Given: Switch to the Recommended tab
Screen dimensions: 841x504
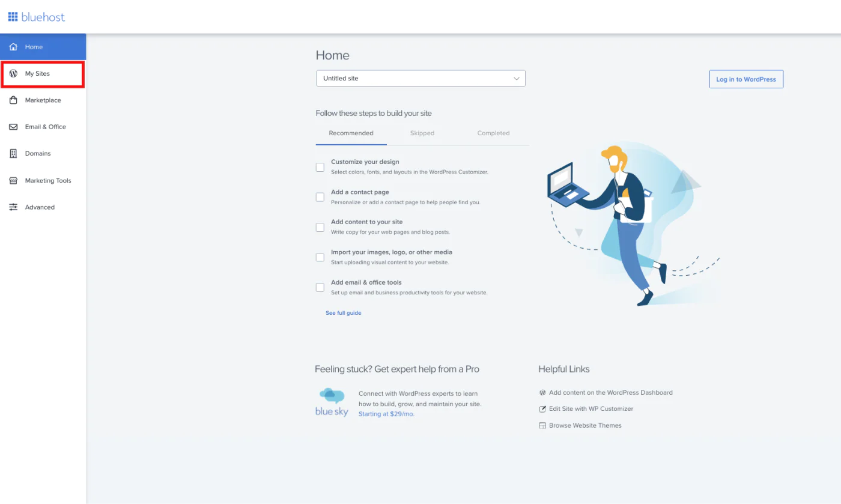Looking at the screenshot, I should point(351,133).
